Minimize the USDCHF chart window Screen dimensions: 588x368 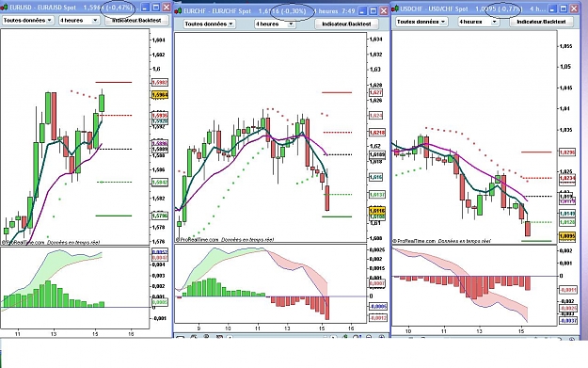(x=553, y=8)
